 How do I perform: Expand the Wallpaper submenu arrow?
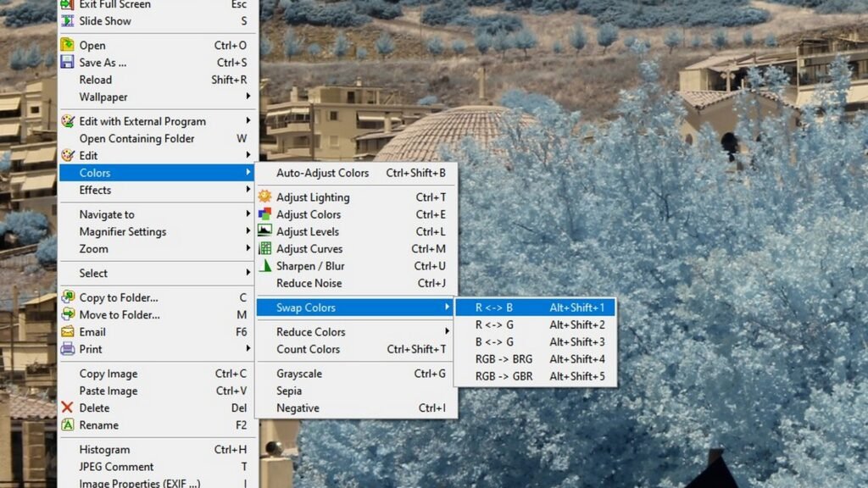pos(248,97)
